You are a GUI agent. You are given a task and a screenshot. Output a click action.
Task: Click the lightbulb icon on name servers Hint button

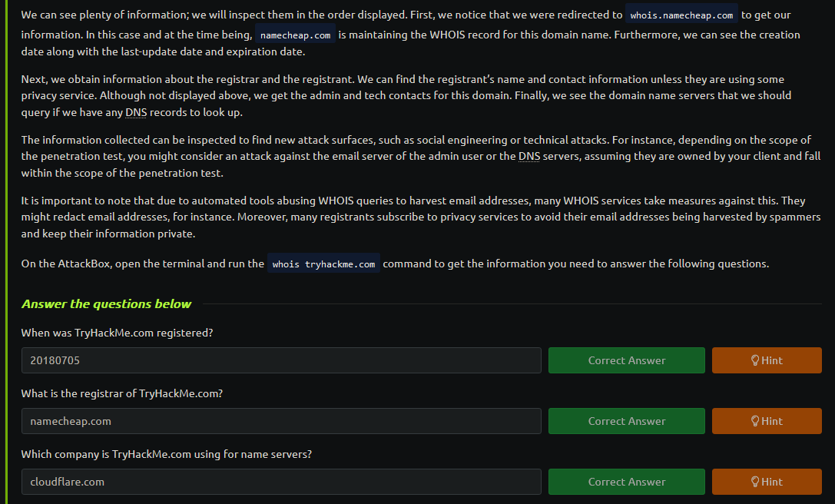(x=754, y=482)
